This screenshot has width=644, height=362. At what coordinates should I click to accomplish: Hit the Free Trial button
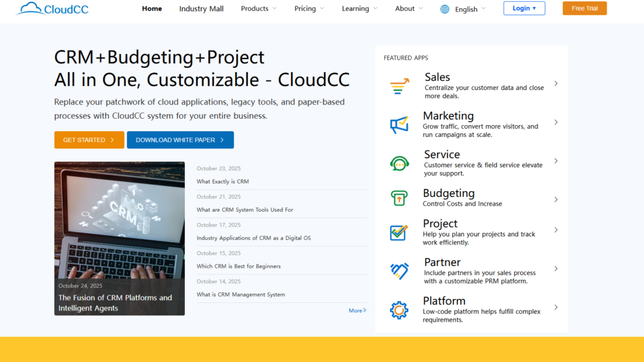584,8
